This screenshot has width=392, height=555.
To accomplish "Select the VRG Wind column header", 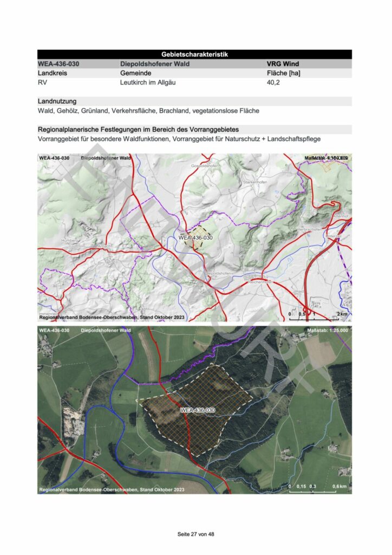I will click(x=283, y=64).
